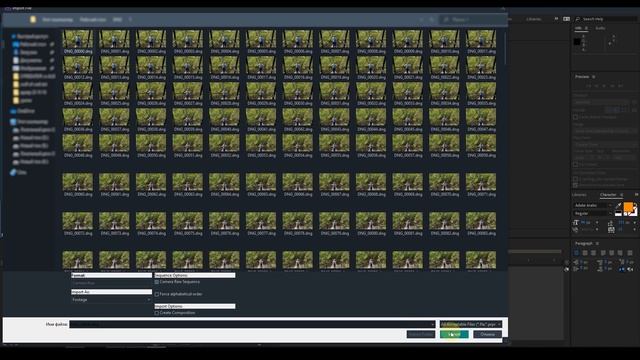The height and width of the screenshot is (360, 640).
Task: Select the eyedropper in the Character panel
Action: tap(618, 205)
